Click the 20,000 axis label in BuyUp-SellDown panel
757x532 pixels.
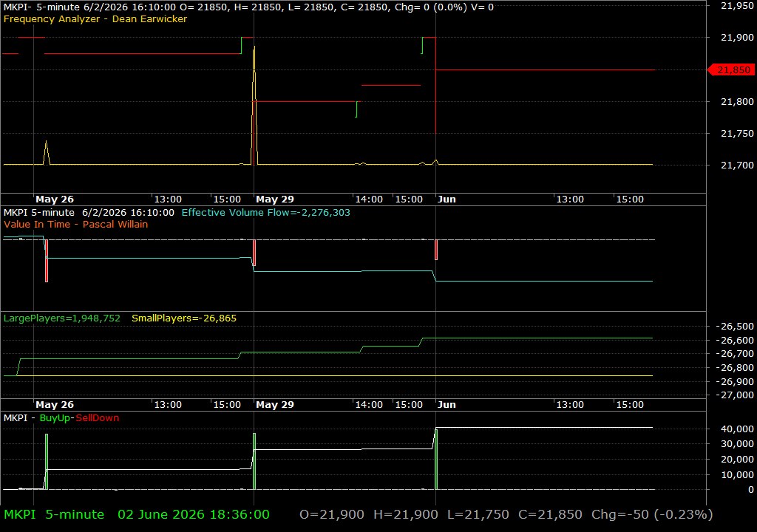point(737,459)
